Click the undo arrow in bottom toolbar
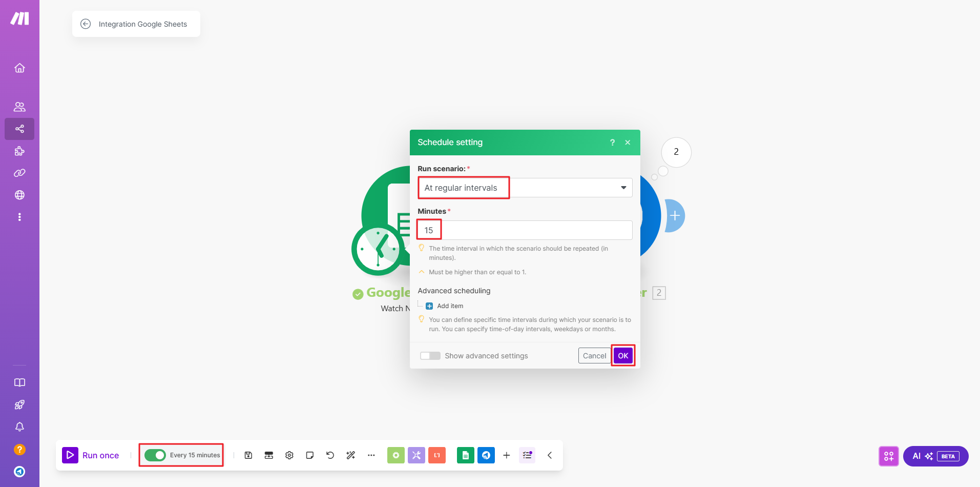 click(x=330, y=455)
